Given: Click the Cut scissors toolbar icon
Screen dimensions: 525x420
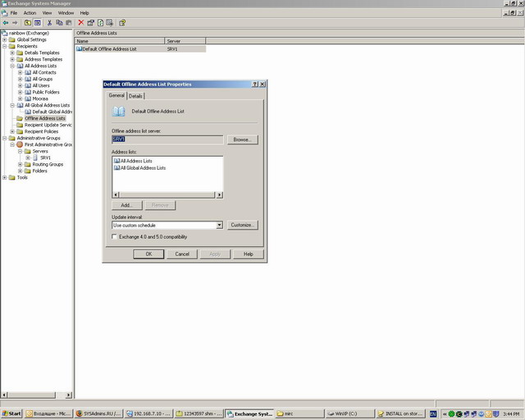Looking at the screenshot, I should (x=49, y=23).
